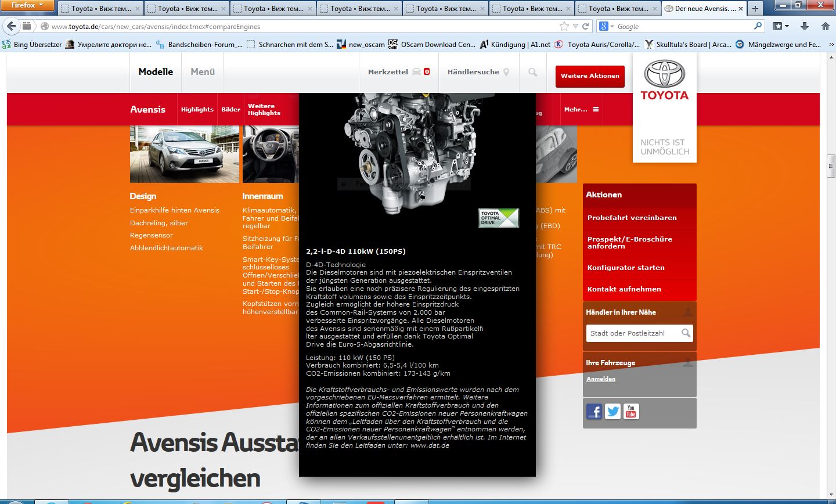The width and height of the screenshot is (836, 504).
Task: Expand the search engine selector dropdown
Action: (x=607, y=26)
